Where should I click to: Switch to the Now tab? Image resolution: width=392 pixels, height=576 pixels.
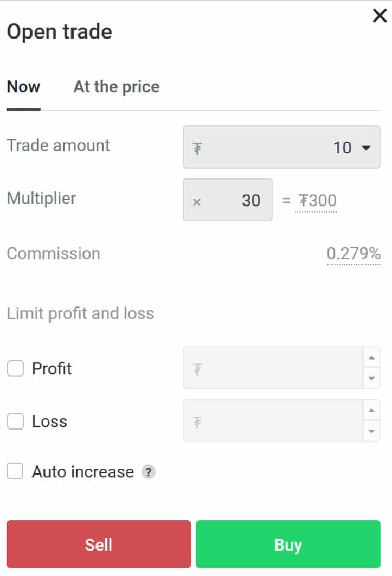pos(23,87)
